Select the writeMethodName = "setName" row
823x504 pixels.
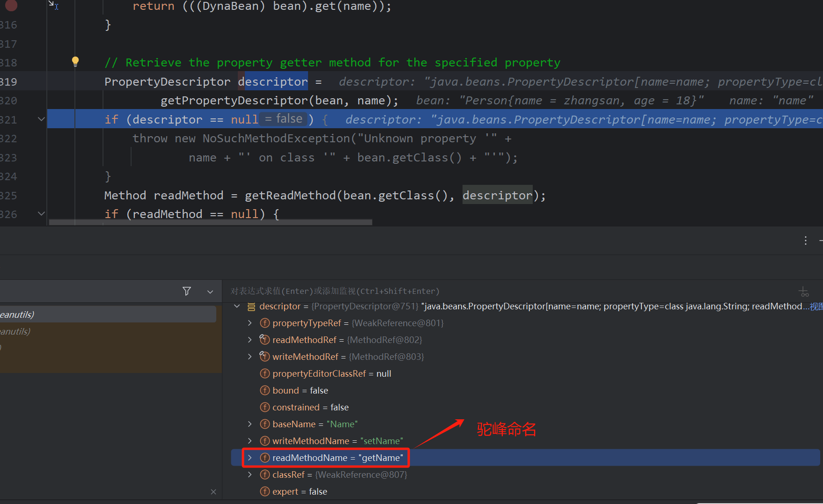(526, 441)
